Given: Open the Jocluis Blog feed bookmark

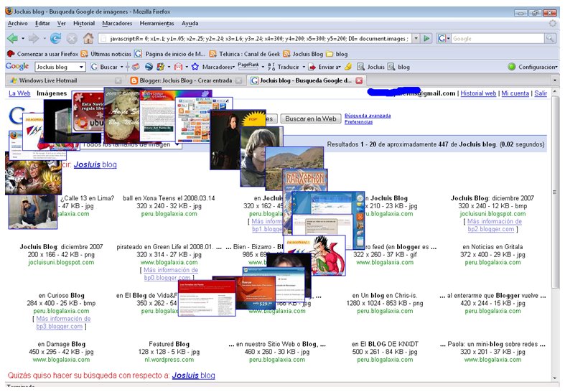Looking at the screenshot, I should [x=303, y=54].
